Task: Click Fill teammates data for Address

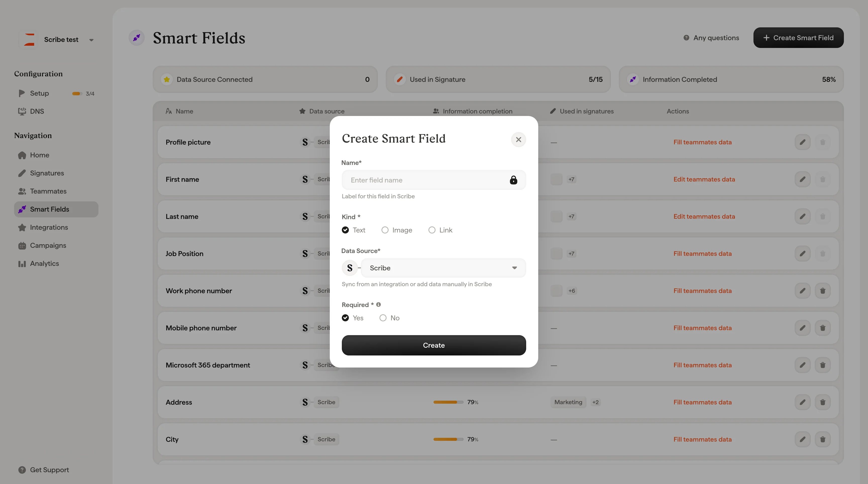Action: pos(702,402)
